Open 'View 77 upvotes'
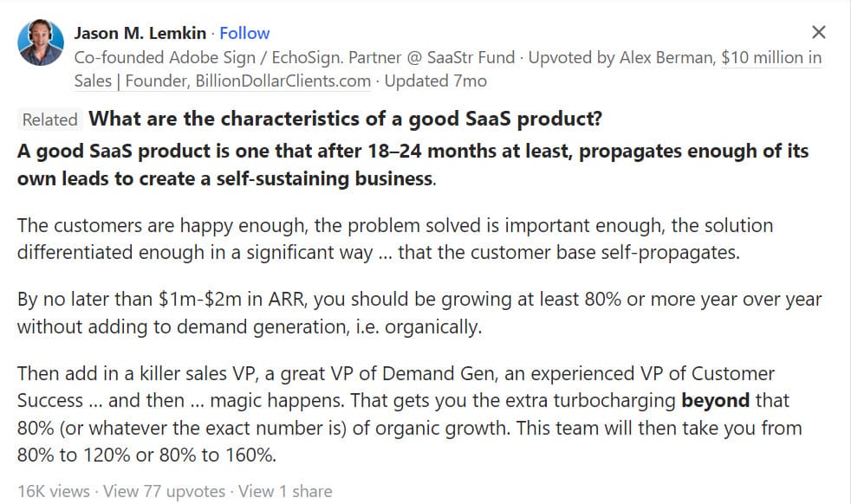The image size is (851, 504). pos(164,491)
